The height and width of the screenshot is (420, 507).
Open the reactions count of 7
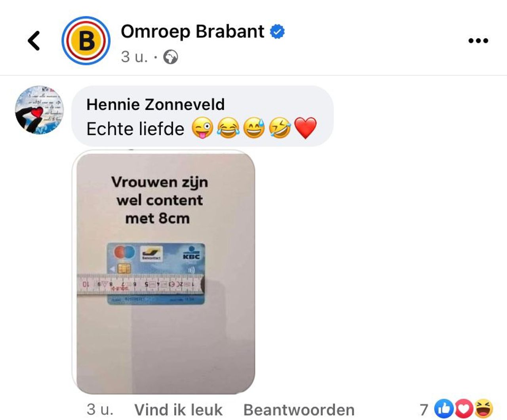[424, 410]
